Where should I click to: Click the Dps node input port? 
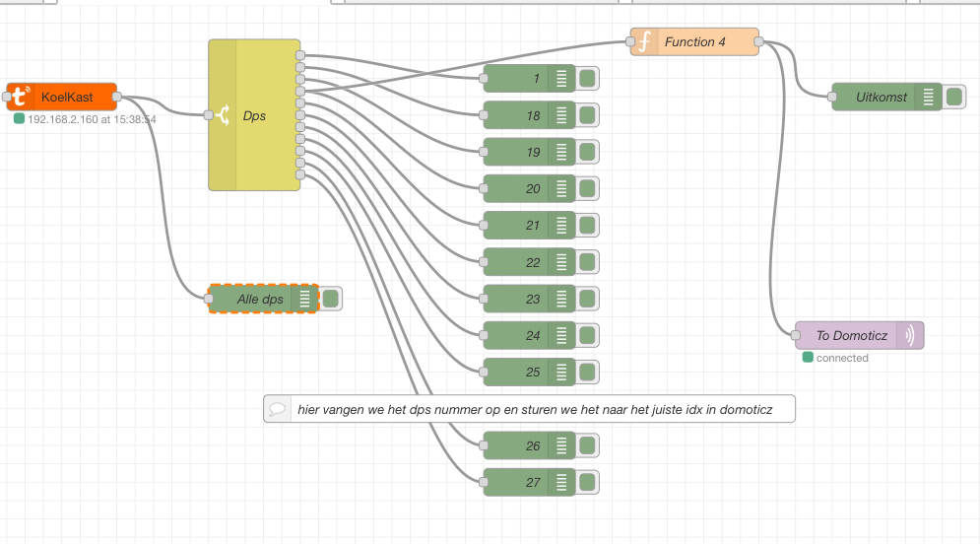pyautogui.click(x=209, y=115)
